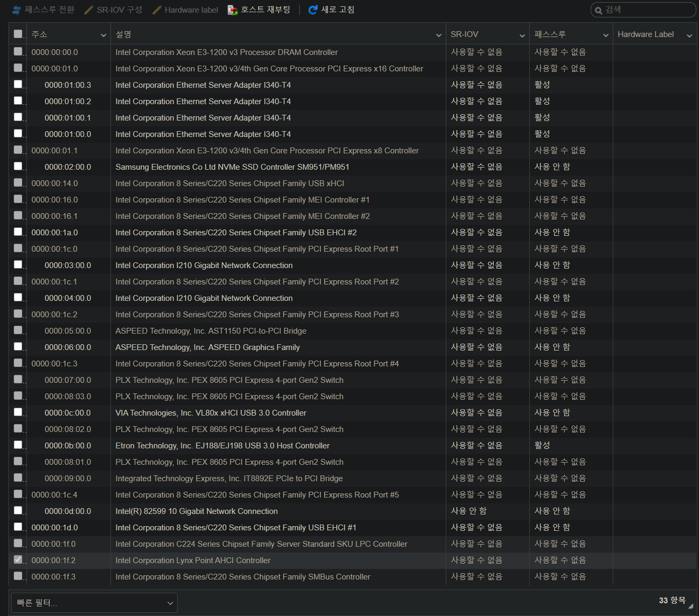Click the 새로 고침 button label
The image size is (699, 616).
pyautogui.click(x=338, y=10)
